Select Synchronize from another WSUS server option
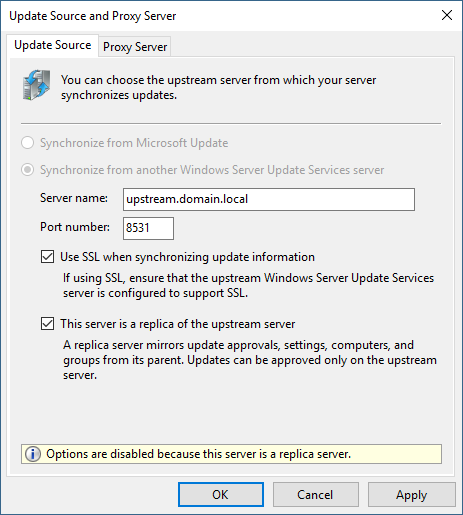The height and width of the screenshot is (515, 463). click(x=28, y=170)
